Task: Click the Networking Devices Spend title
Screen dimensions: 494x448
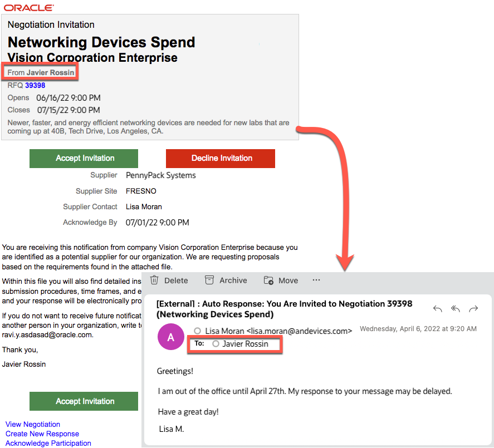Action: pyautogui.click(x=101, y=42)
